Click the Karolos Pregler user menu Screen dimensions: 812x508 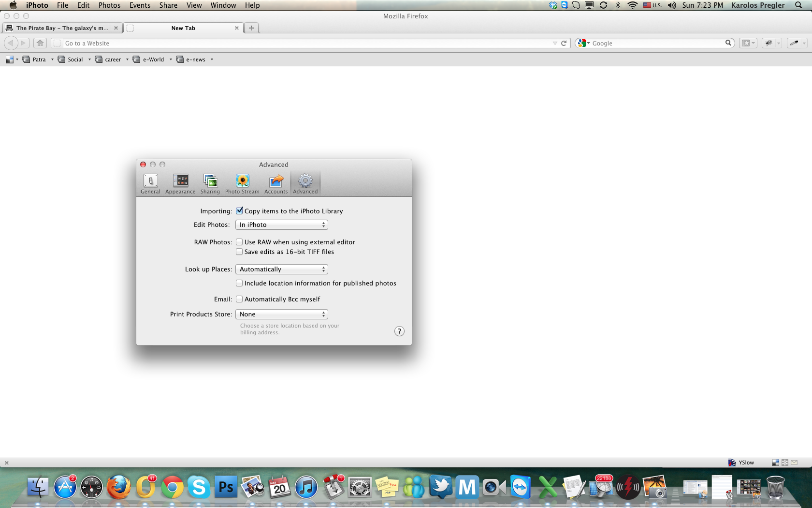(758, 5)
